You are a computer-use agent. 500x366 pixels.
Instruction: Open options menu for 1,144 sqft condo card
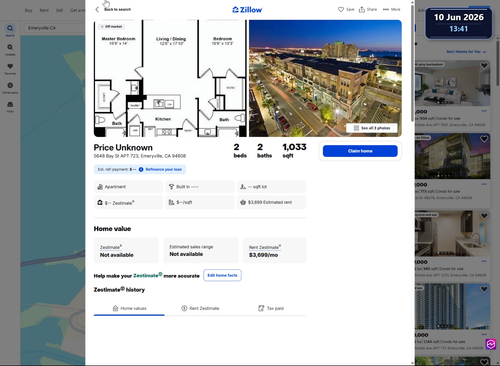484,334
